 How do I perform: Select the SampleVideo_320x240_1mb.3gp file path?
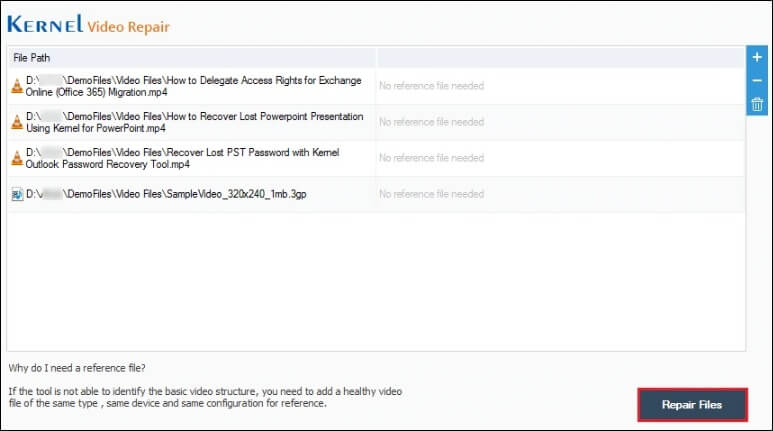click(x=166, y=194)
